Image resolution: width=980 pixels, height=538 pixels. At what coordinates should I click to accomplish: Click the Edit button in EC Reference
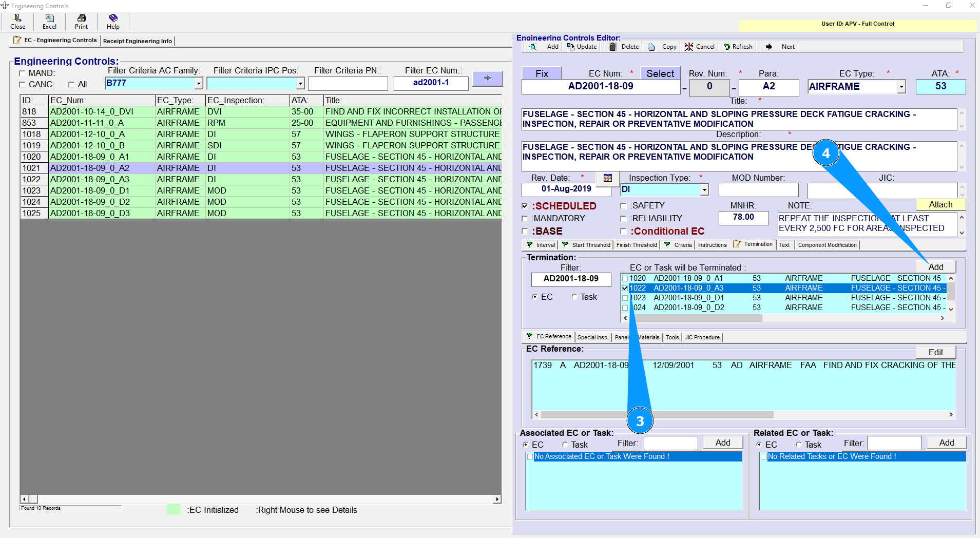click(x=935, y=352)
